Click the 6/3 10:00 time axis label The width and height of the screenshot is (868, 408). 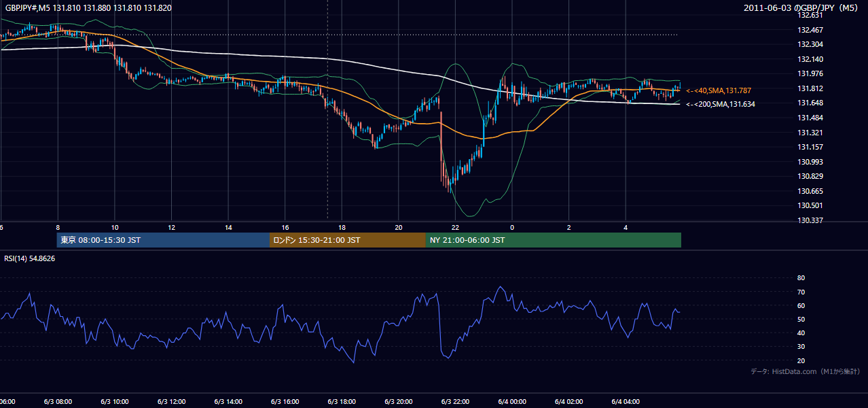pos(115,402)
